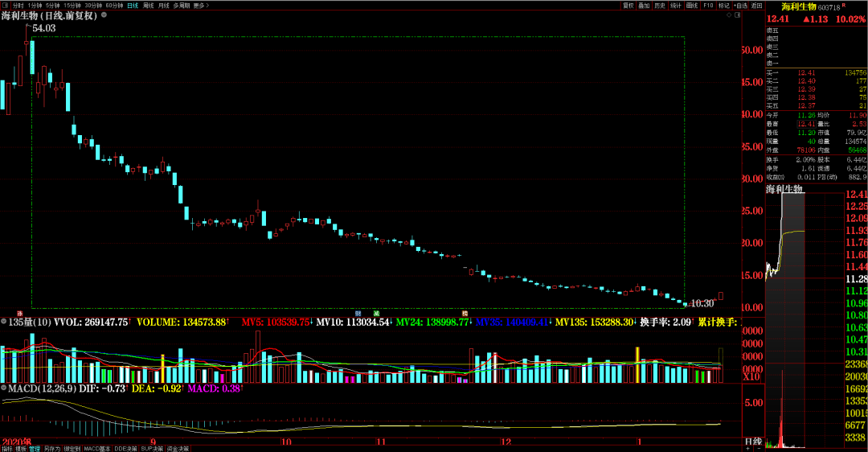
Task: Click the 画线 drawing tool button
Action: click(x=692, y=6)
